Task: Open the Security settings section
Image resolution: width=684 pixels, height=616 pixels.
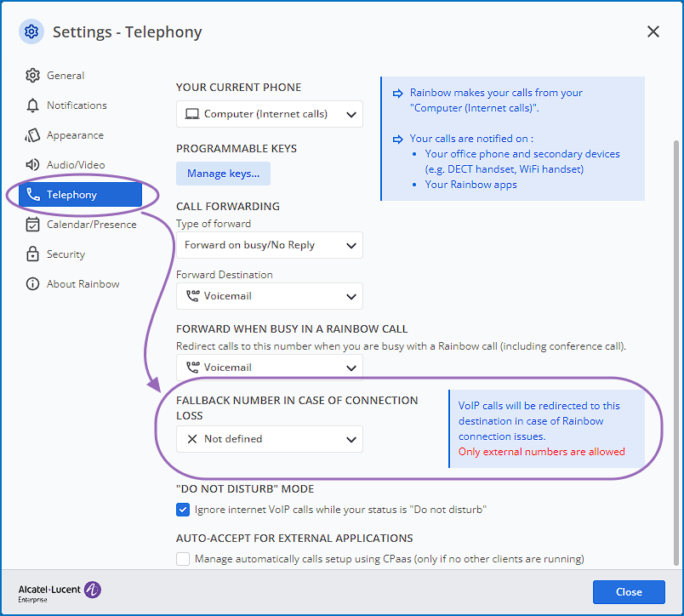Action: (x=66, y=254)
